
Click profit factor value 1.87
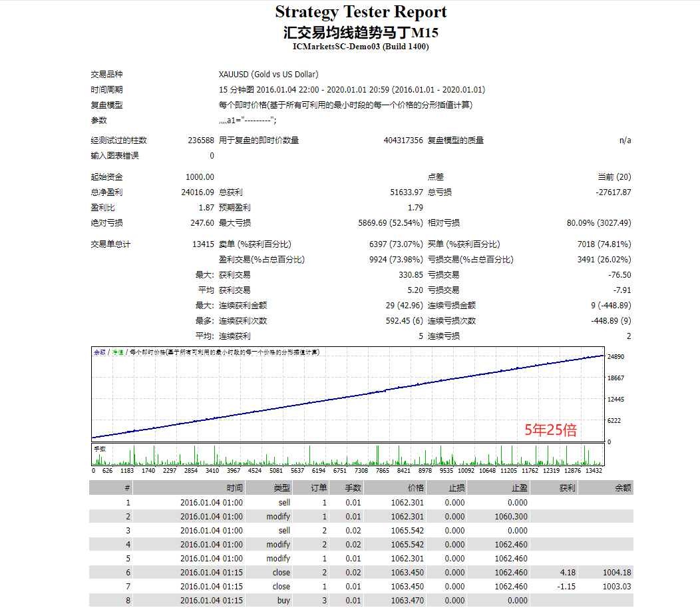coord(206,208)
